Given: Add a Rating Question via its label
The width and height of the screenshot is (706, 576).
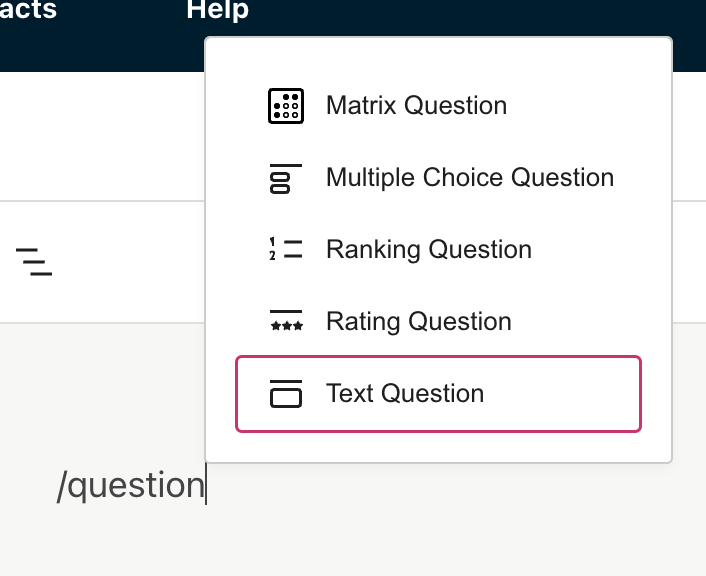Looking at the screenshot, I should pyautogui.click(x=418, y=322).
